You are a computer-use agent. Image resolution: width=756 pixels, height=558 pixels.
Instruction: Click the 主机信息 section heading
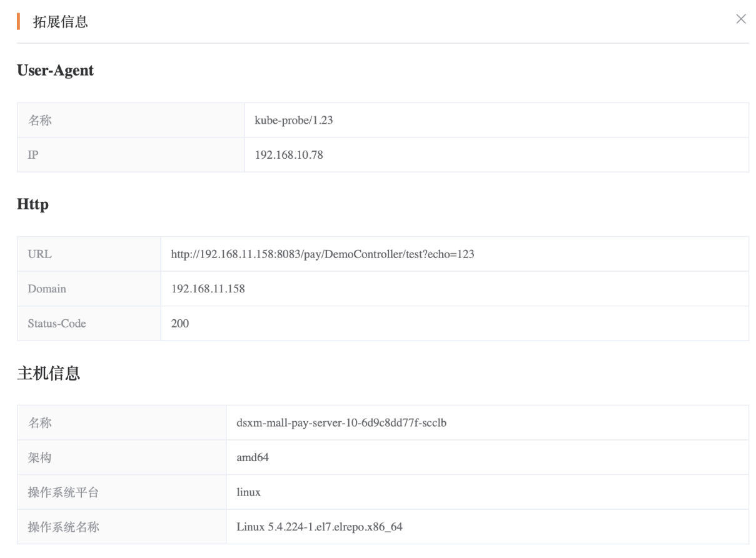coord(48,374)
